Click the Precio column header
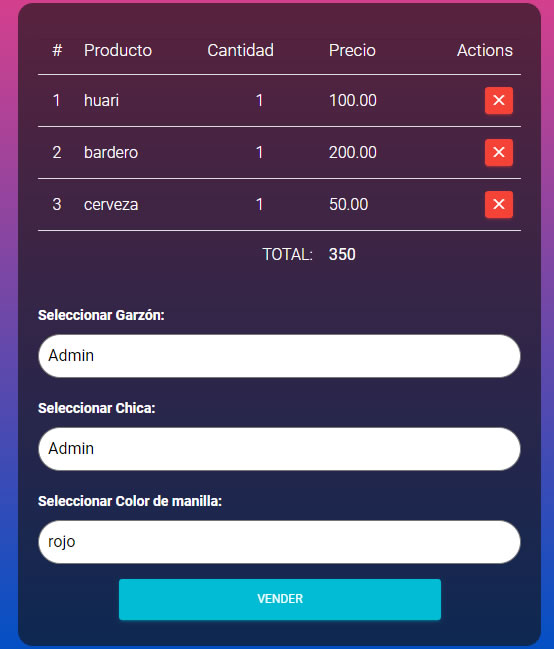Screen dimensions: 554x649 pos(352,50)
